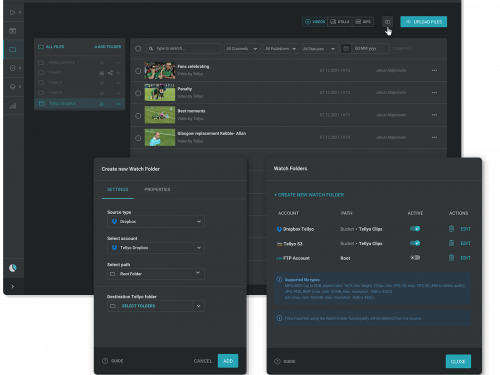
Task: Open the Fans celebrating video thumbnail
Action: pyautogui.click(x=160, y=70)
